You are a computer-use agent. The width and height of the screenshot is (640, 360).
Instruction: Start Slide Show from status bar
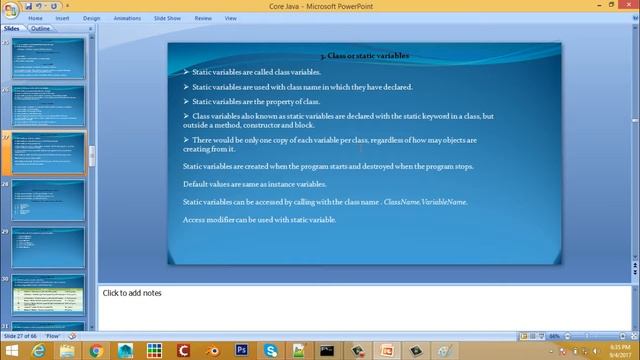click(x=541, y=336)
